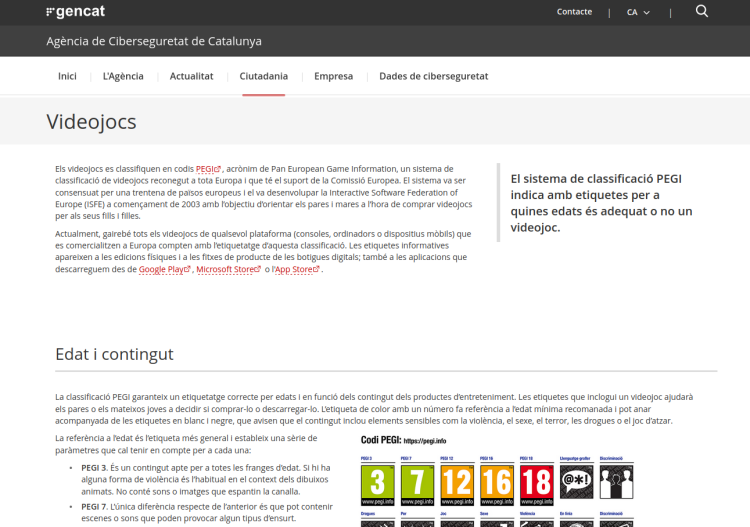Click the green PEGI 7 label
Image resolution: width=750 pixels, height=527 pixels.
pyautogui.click(x=417, y=485)
